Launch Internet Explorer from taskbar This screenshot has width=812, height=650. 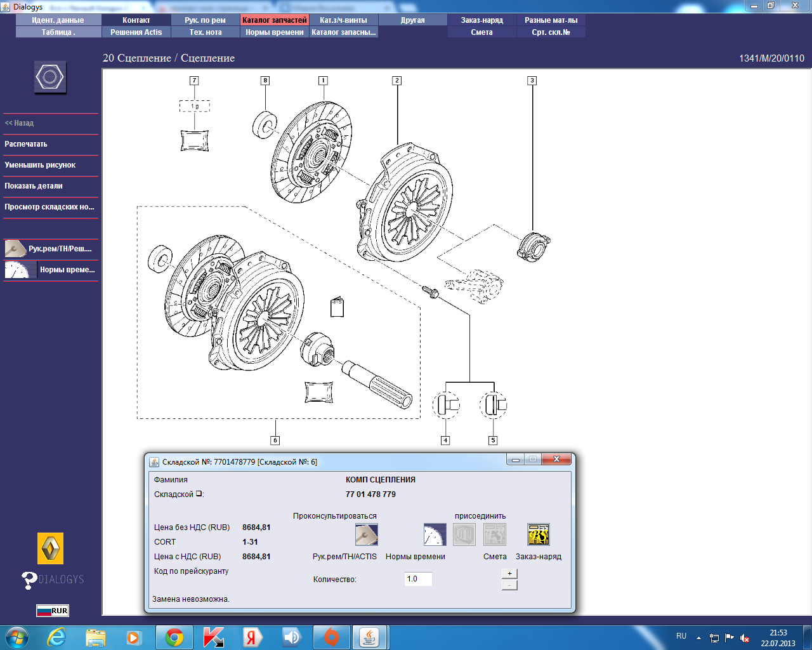pyautogui.click(x=56, y=637)
